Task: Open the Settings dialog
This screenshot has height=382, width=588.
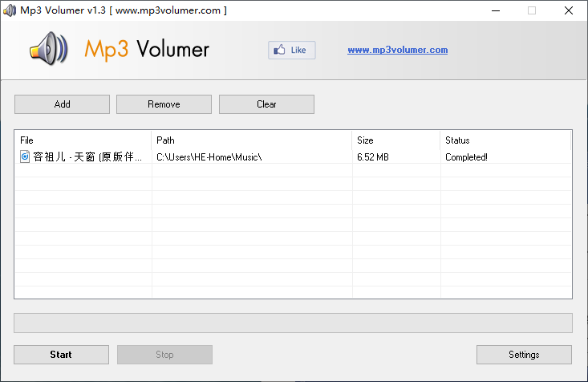Action: 524,355
